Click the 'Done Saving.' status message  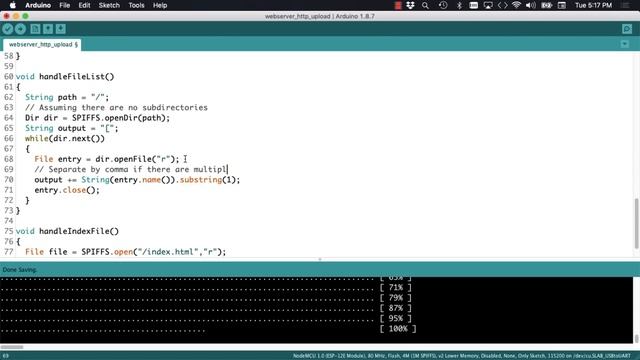point(20,270)
